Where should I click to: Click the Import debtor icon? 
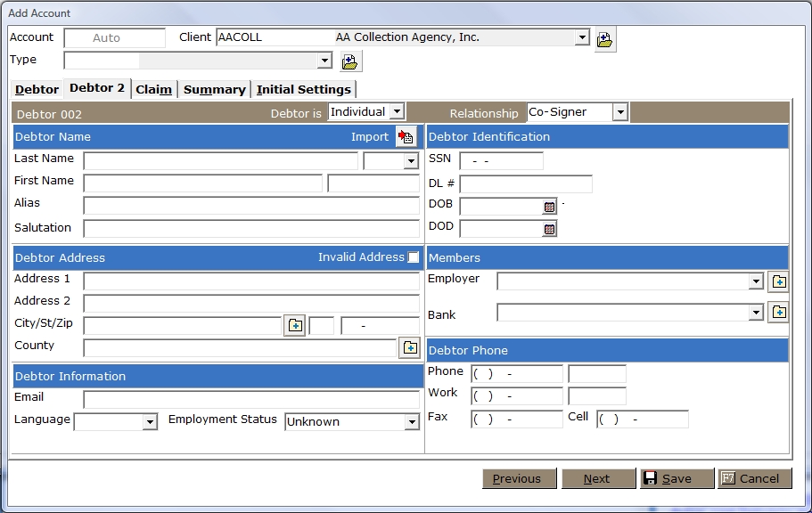click(406, 136)
